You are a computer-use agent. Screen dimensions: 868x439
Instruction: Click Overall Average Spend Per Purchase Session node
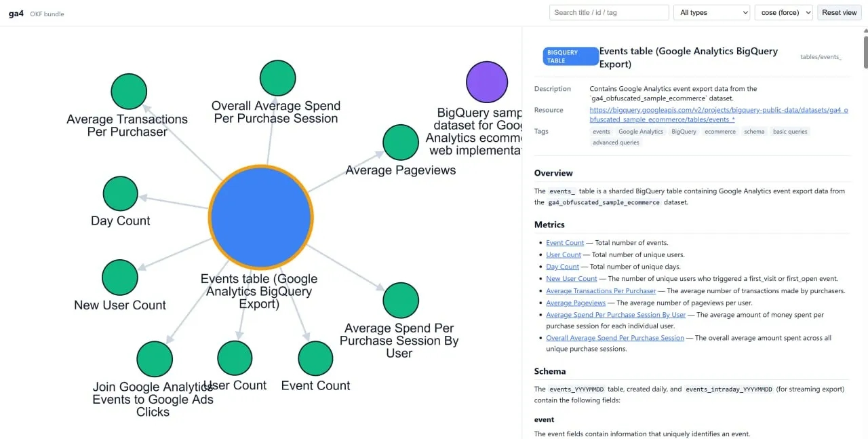(x=278, y=78)
